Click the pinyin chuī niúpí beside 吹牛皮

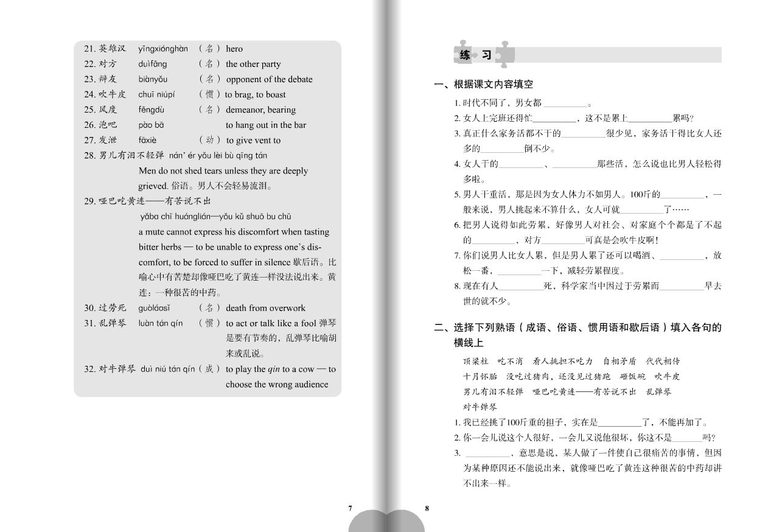click(157, 94)
